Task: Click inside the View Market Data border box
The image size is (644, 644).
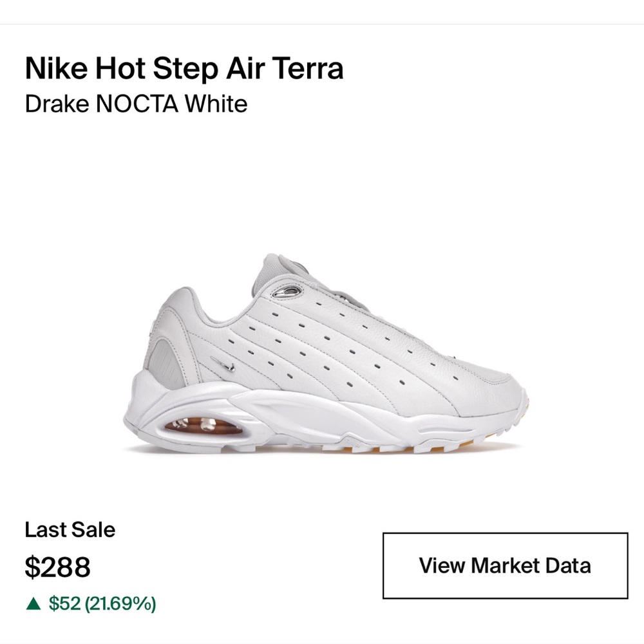Action: (x=506, y=565)
